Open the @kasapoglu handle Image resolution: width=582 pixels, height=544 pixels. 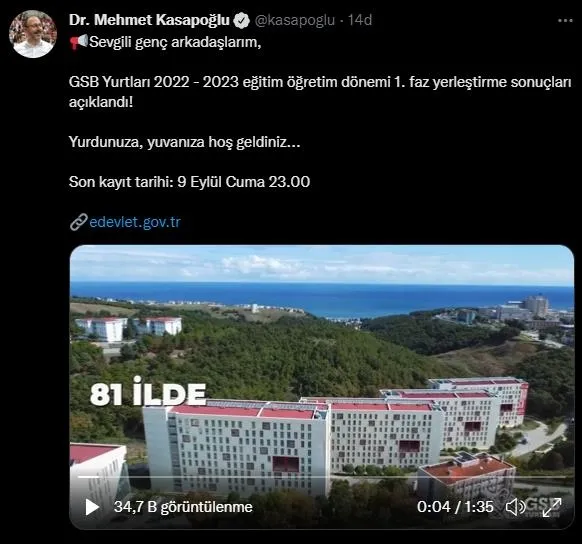click(295, 20)
